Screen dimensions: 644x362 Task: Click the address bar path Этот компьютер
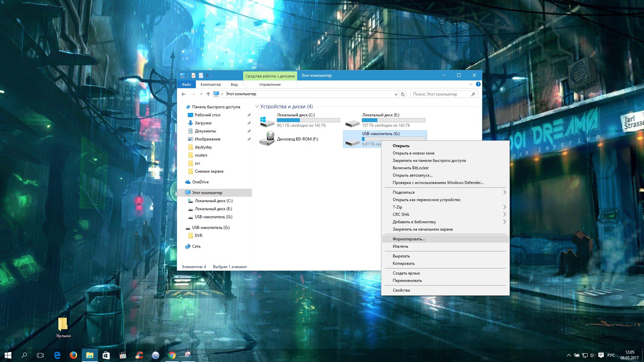241,94
